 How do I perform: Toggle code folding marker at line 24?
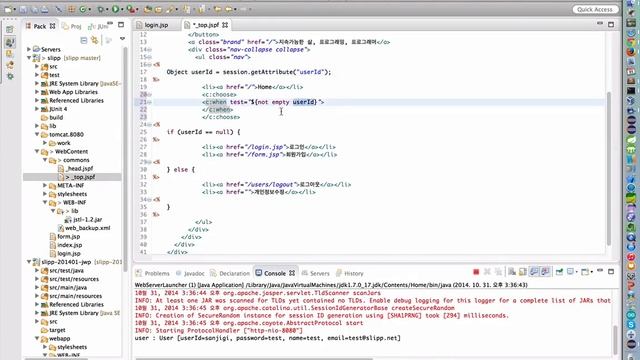(x=149, y=124)
